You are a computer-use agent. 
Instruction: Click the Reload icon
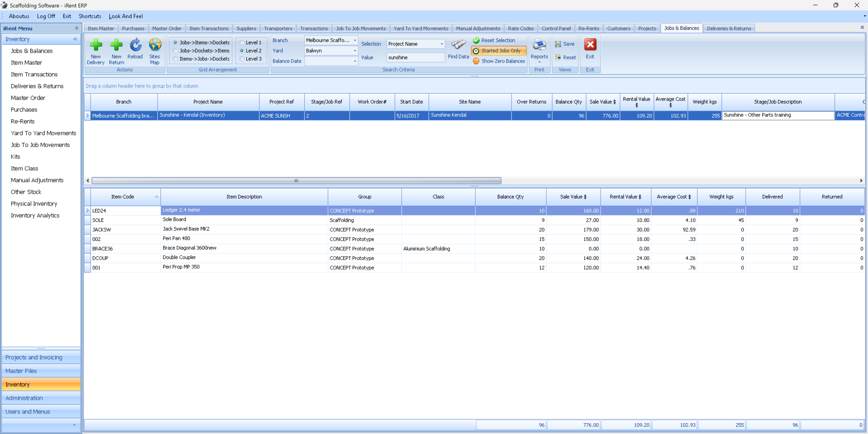[x=135, y=45]
